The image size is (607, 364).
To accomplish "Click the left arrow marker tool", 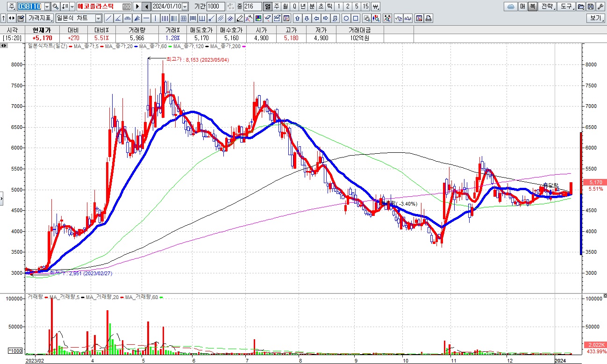I will point(316,18).
